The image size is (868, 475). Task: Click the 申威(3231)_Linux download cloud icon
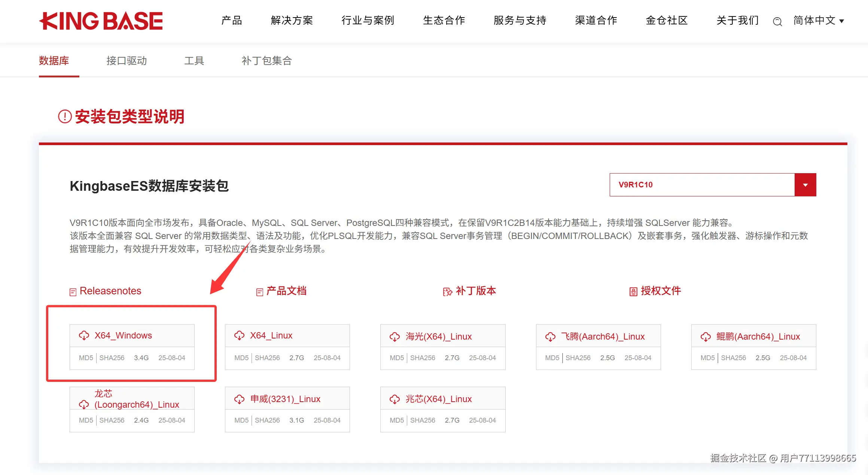pyautogui.click(x=239, y=399)
